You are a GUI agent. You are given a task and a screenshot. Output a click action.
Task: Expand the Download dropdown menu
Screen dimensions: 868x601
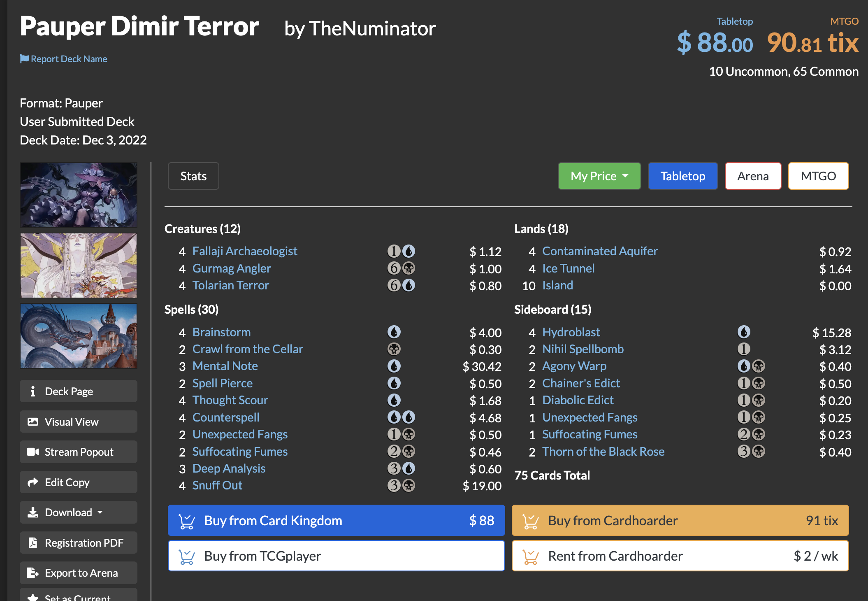79,512
